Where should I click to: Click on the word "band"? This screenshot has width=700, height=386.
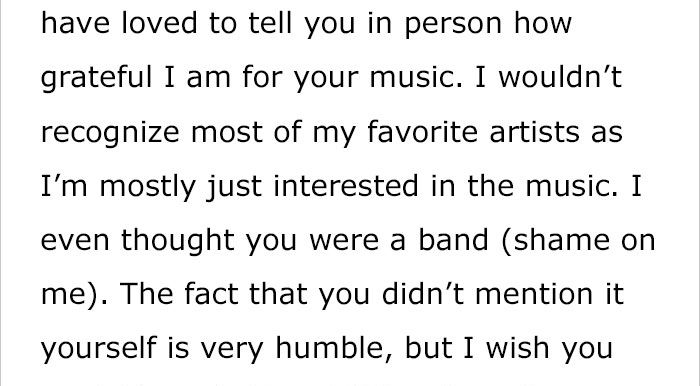click(453, 240)
